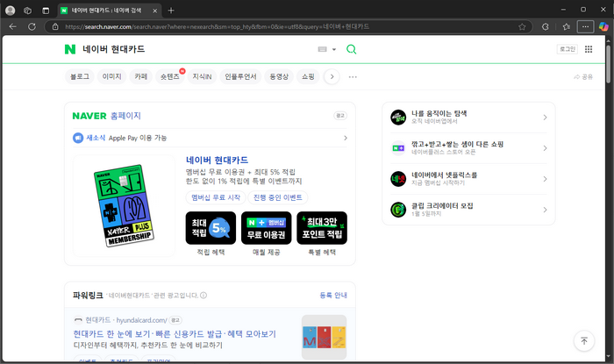614x364 pixels.
Task: Open 나를 움직이는 탐색 item
Action: (x=468, y=117)
